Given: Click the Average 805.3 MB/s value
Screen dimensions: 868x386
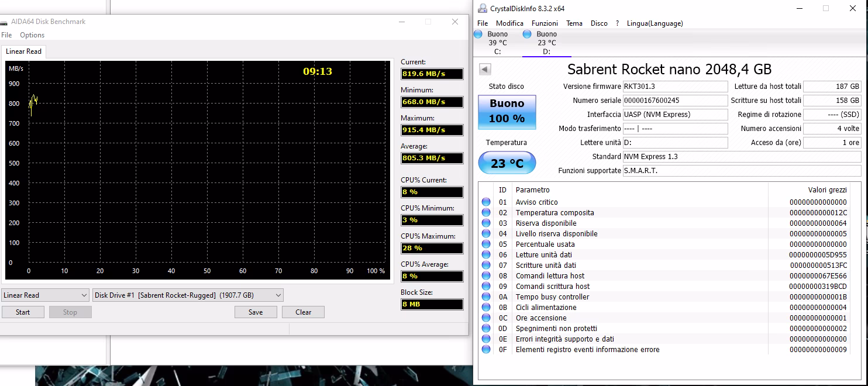Looking at the screenshot, I should [432, 158].
